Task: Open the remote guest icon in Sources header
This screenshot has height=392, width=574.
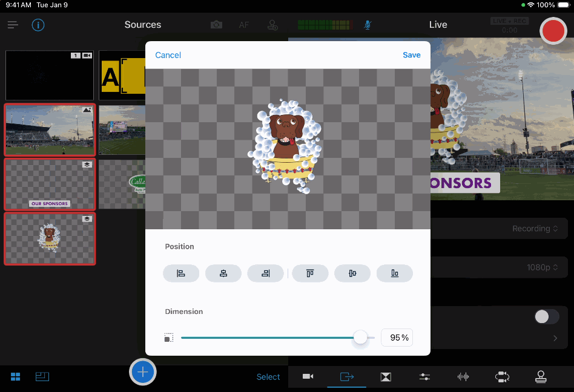Action: point(272,25)
